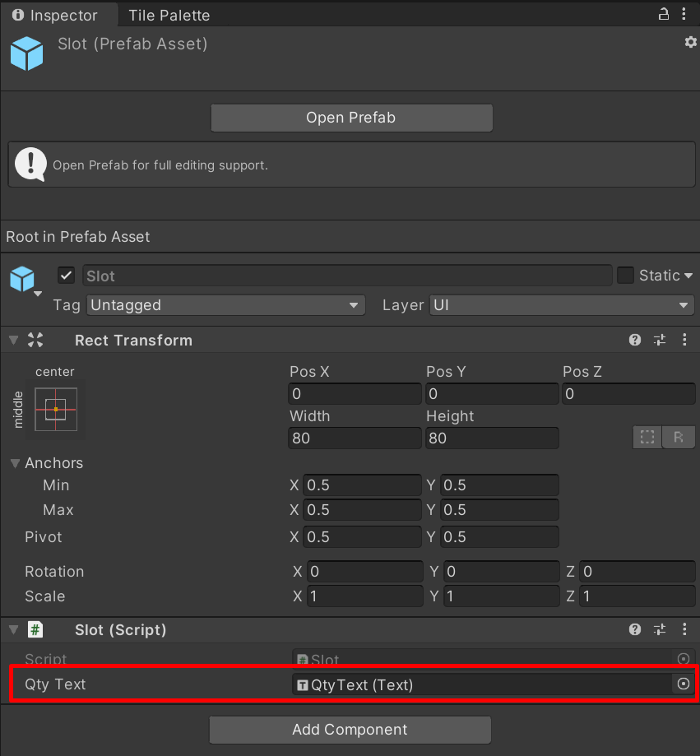Switch to the Tile Palette tab

coord(169,16)
